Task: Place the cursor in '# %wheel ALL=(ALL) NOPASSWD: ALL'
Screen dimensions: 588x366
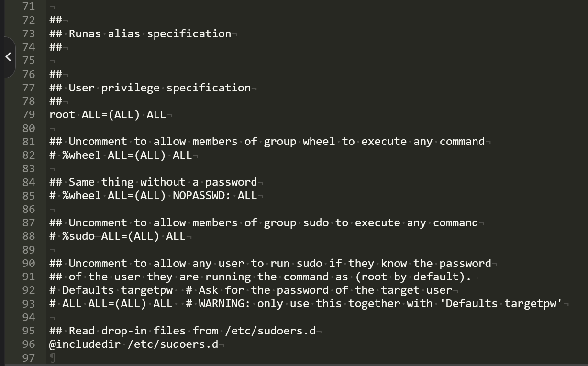Action: [x=153, y=196]
